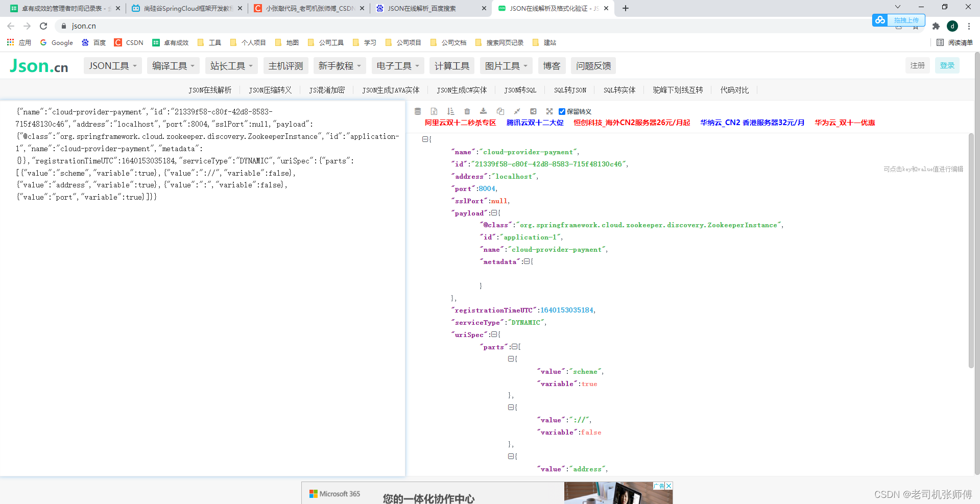Viewport: 980px width, 504px height.
Task: Open the 站长工具 dropdown menu
Action: 232,66
